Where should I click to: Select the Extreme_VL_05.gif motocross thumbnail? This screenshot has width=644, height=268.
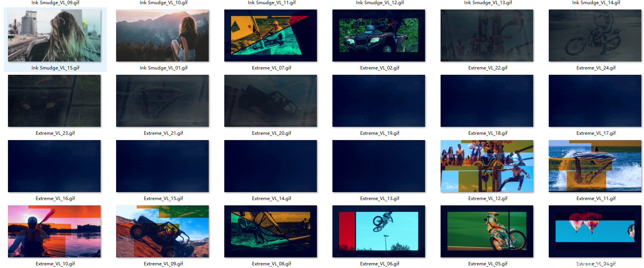click(487, 232)
